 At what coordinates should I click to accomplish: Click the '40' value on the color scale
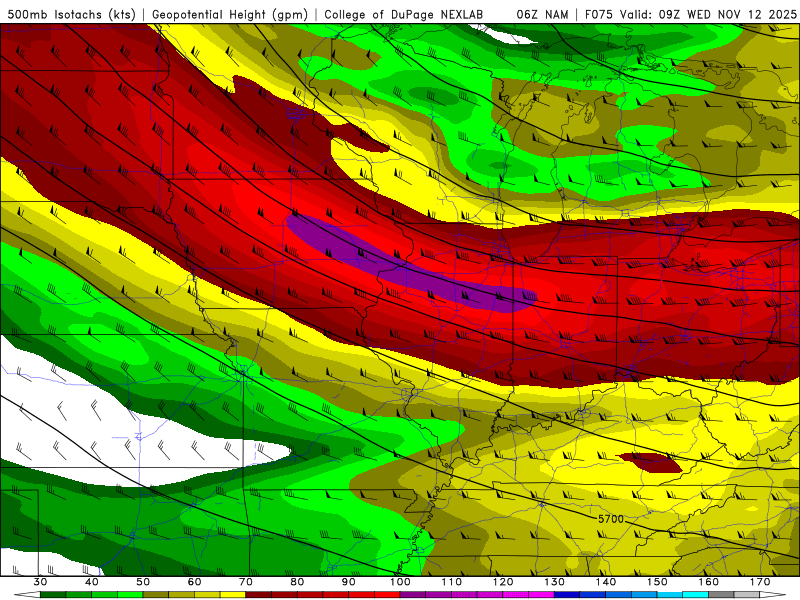92,582
